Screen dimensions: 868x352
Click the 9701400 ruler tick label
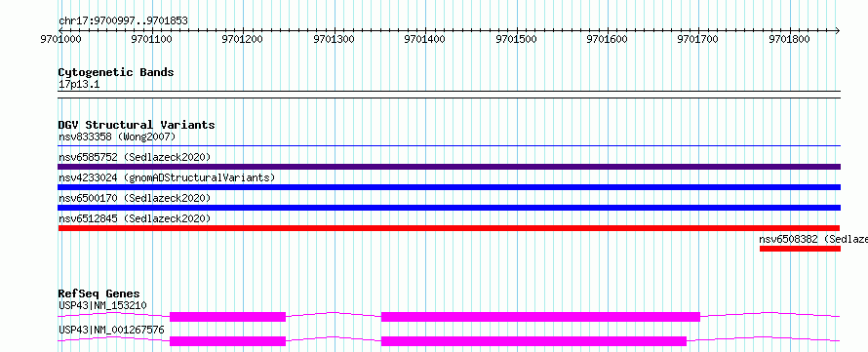pos(425,39)
